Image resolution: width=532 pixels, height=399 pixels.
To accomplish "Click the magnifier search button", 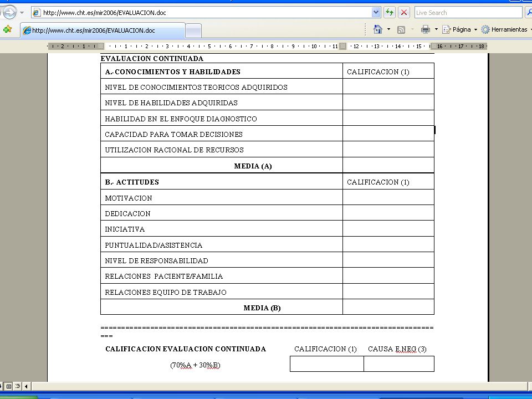I will tap(529, 13).
